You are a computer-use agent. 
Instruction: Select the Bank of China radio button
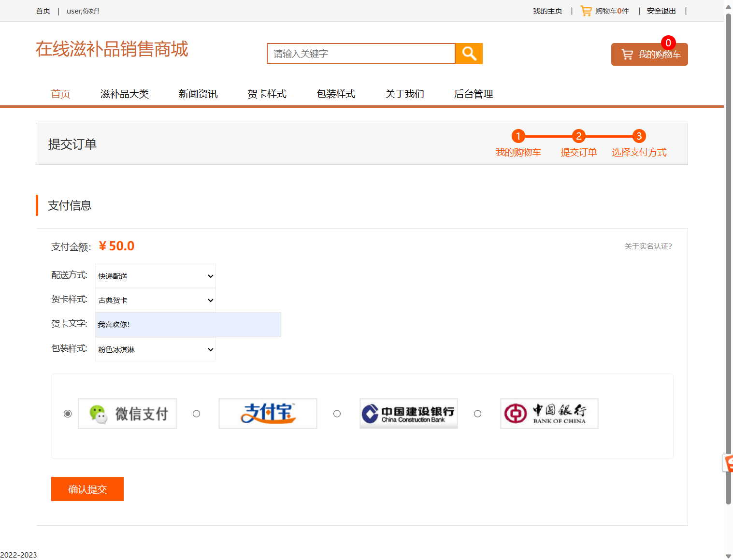[477, 413]
